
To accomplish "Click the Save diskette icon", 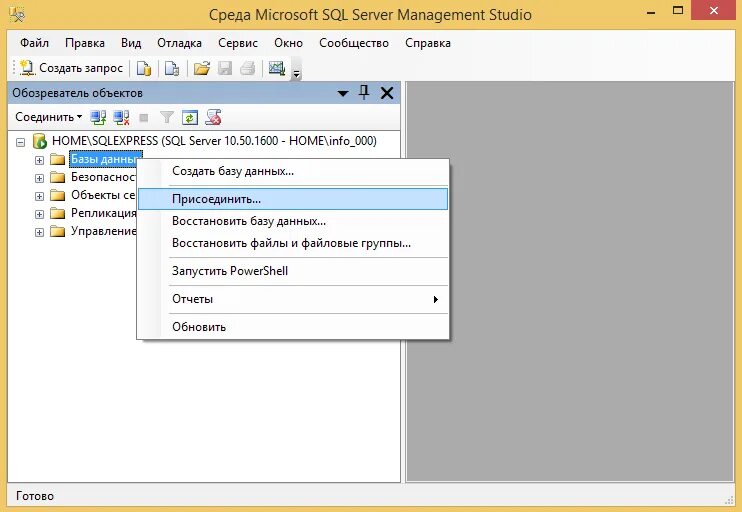I will (x=225, y=68).
